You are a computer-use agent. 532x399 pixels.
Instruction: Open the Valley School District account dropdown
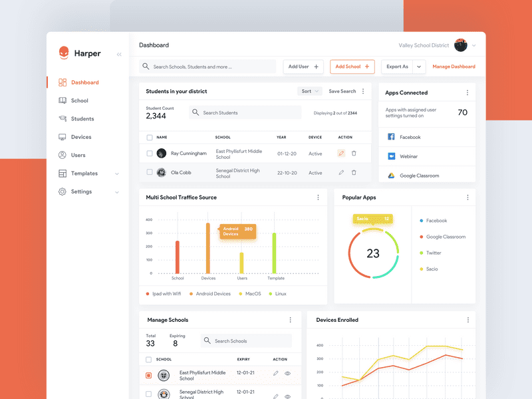pos(474,45)
